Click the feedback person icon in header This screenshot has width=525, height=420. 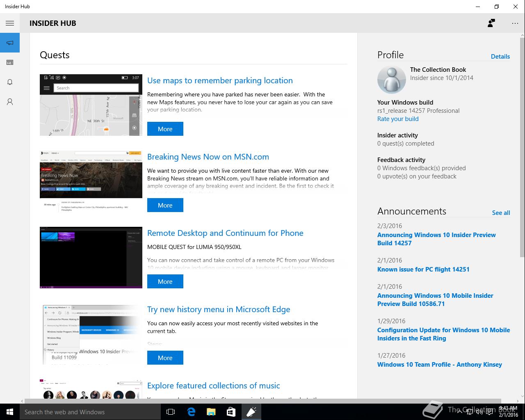(x=491, y=23)
